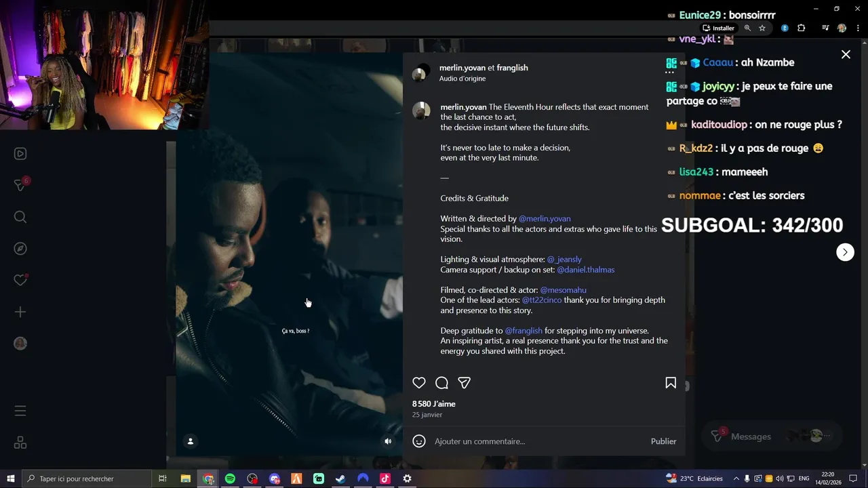View who liked: 8 580 J'aime
Viewport: 868px width, 488px height.
(434, 404)
